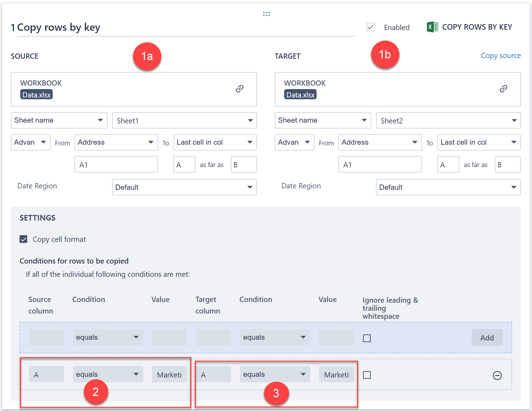Uncheck the Copy cell format checkbox
The height and width of the screenshot is (411, 532).
tap(24, 239)
